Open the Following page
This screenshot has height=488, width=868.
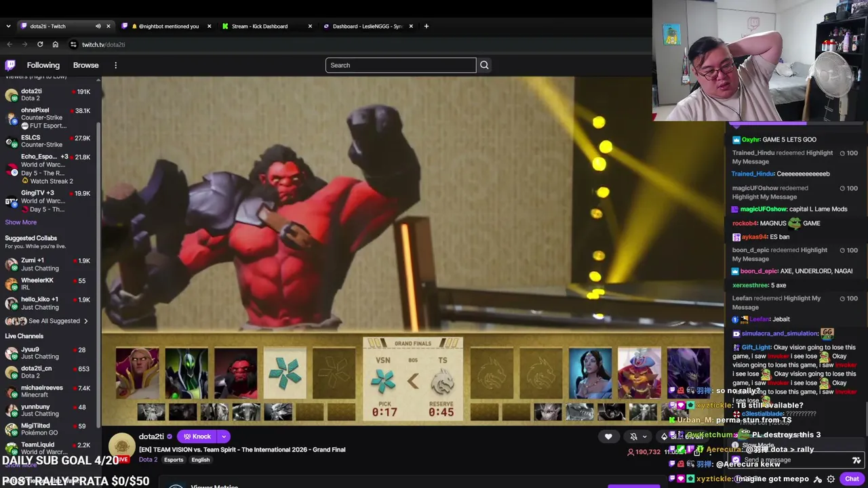[43, 65]
